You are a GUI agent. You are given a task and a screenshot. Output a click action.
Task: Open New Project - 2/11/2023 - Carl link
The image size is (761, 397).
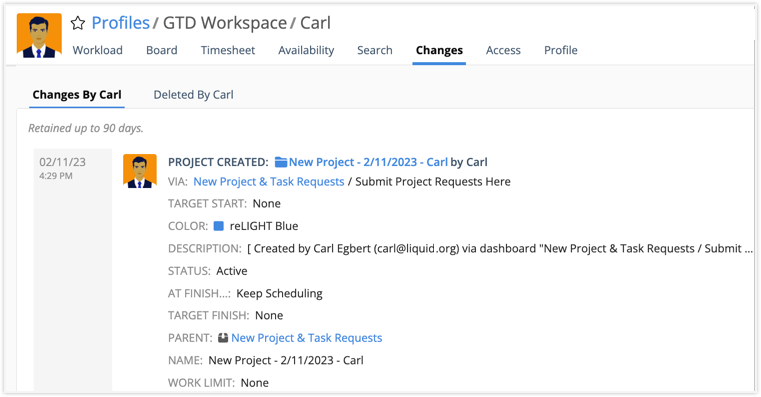tap(368, 162)
